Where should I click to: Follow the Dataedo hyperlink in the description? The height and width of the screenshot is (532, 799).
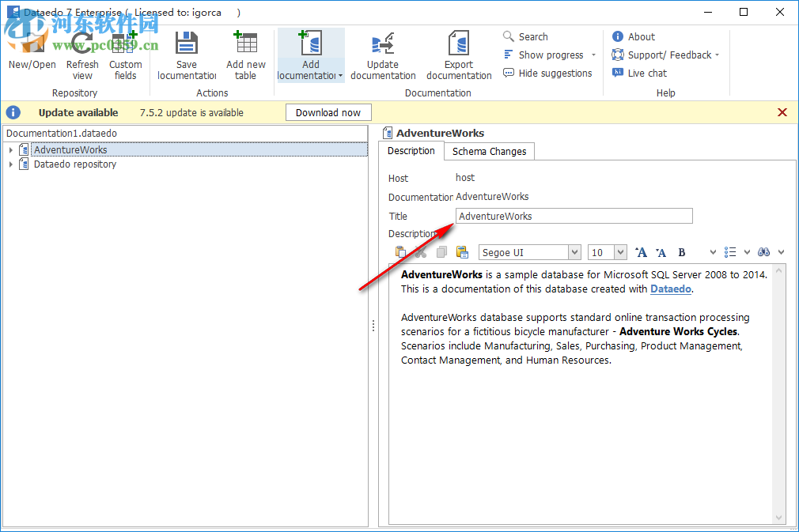pyautogui.click(x=671, y=289)
